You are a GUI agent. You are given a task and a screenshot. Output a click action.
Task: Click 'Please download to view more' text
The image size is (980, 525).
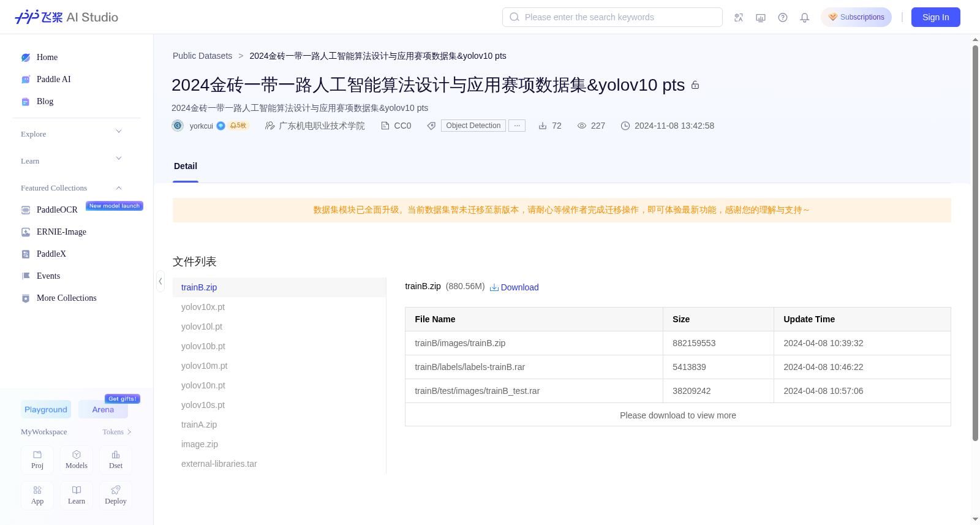(678, 415)
